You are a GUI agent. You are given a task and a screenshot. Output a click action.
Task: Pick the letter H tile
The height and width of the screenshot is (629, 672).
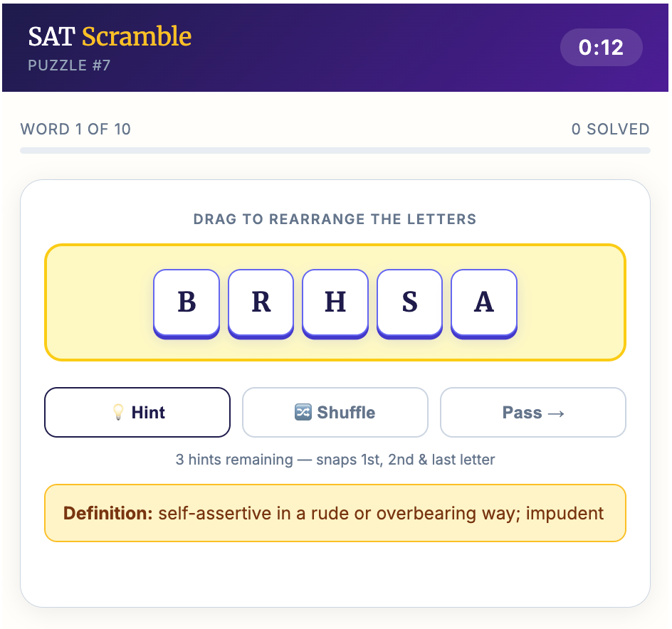point(335,302)
